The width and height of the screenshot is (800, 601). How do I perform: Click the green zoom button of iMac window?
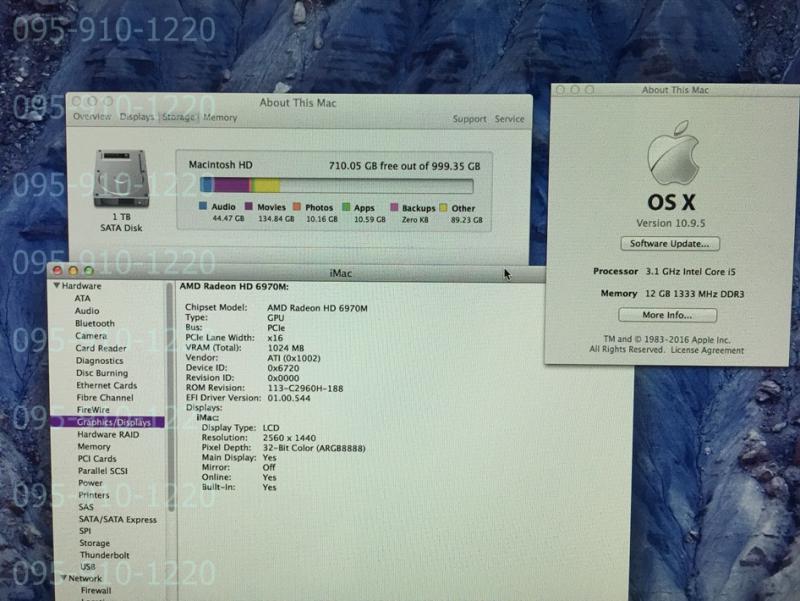pos(89,271)
